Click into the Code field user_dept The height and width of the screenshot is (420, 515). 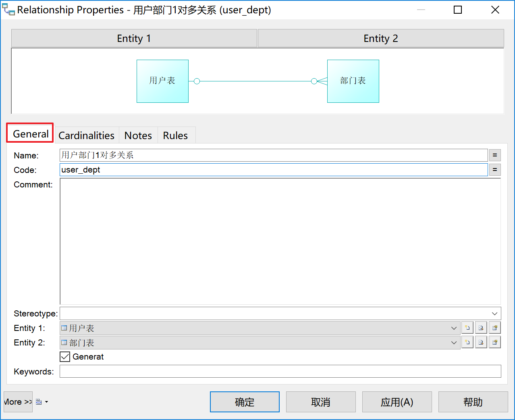(274, 170)
